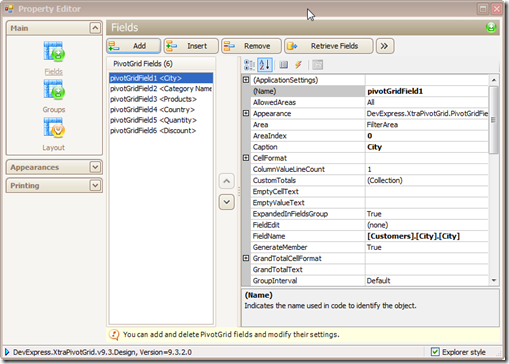Screen dimensions: 509x364
Task: Select pivotGridField6 <Discount> row
Action: click(x=161, y=131)
